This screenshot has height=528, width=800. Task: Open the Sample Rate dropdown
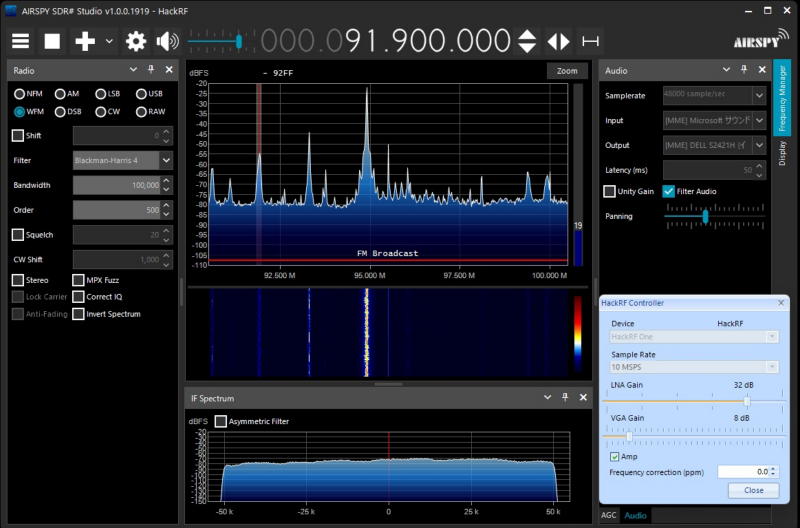point(772,367)
